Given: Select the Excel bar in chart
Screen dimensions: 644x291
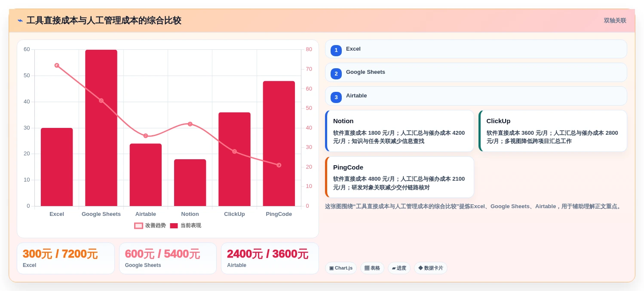Looking at the screenshot, I should pos(57,167).
